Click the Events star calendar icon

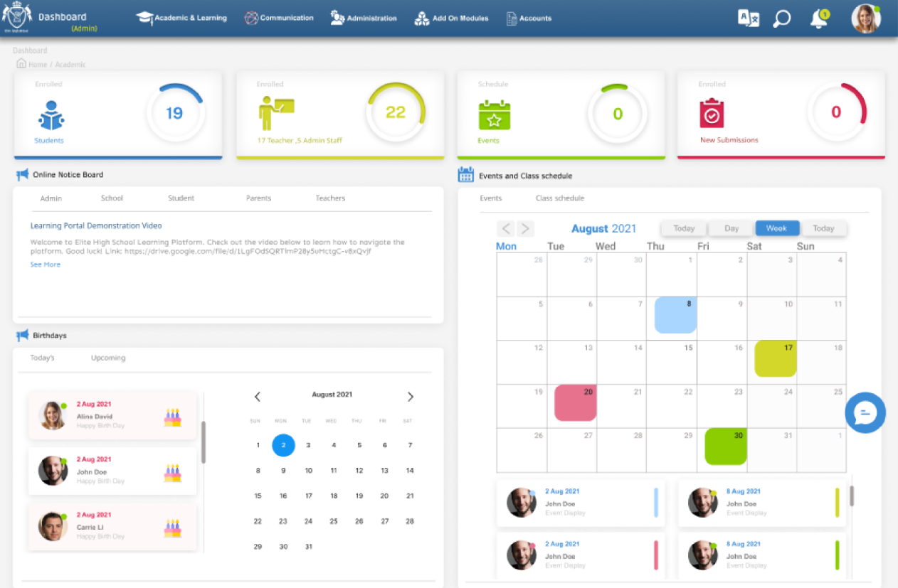click(x=494, y=115)
